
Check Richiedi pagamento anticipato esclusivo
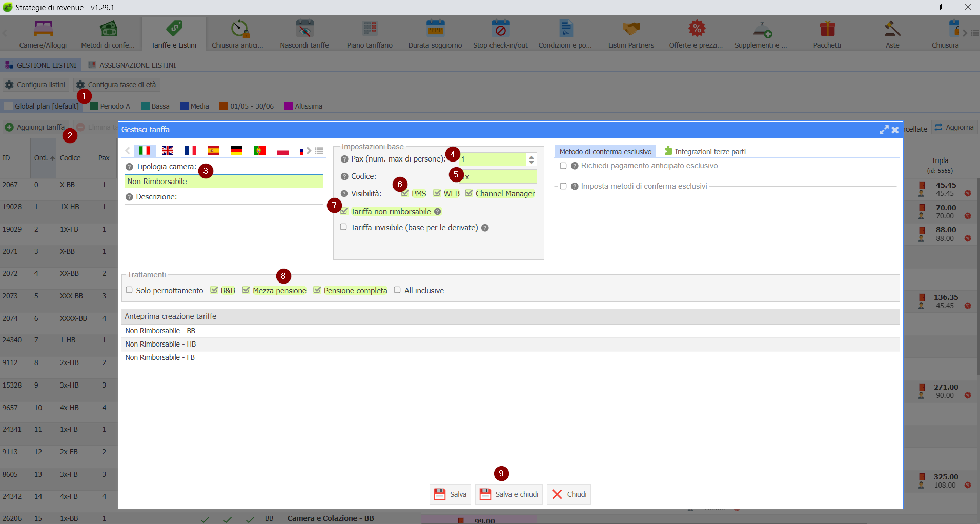(563, 166)
